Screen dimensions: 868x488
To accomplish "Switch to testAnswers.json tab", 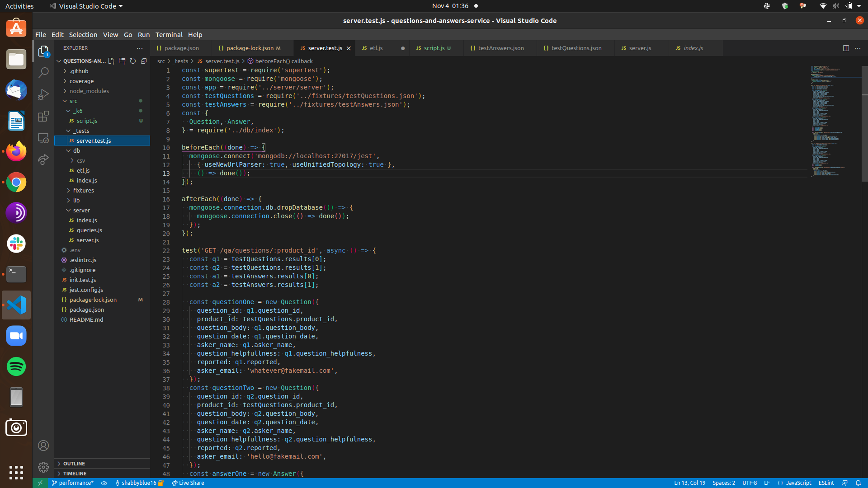I will click(500, 48).
